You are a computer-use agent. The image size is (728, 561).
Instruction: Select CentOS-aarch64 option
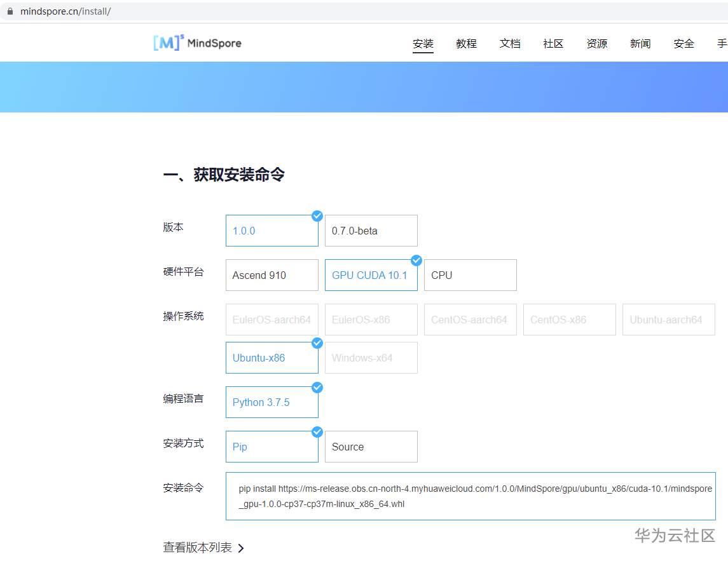tap(470, 320)
